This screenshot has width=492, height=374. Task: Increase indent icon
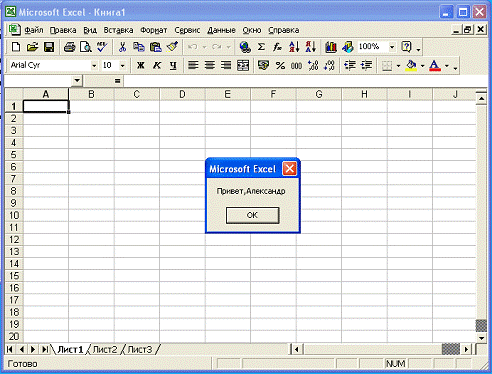[366, 65]
